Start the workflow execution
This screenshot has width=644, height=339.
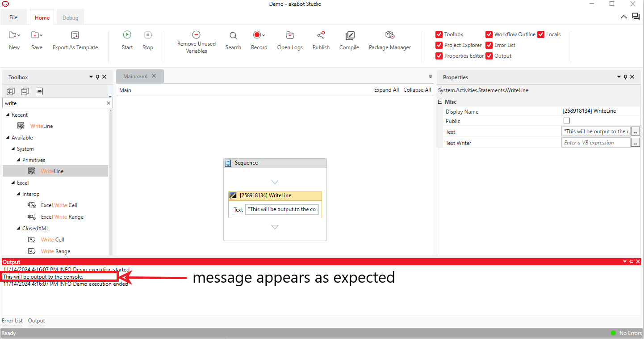click(x=127, y=35)
